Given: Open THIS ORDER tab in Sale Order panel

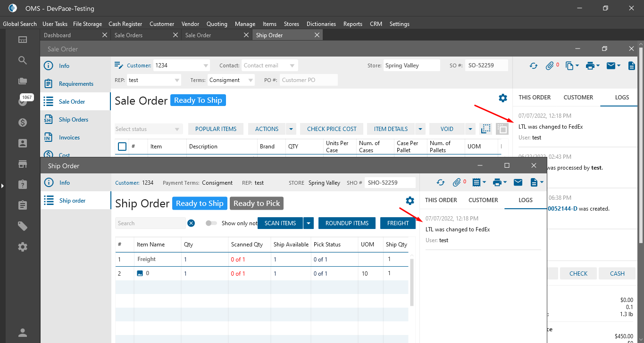Looking at the screenshot, I should [535, 98].
